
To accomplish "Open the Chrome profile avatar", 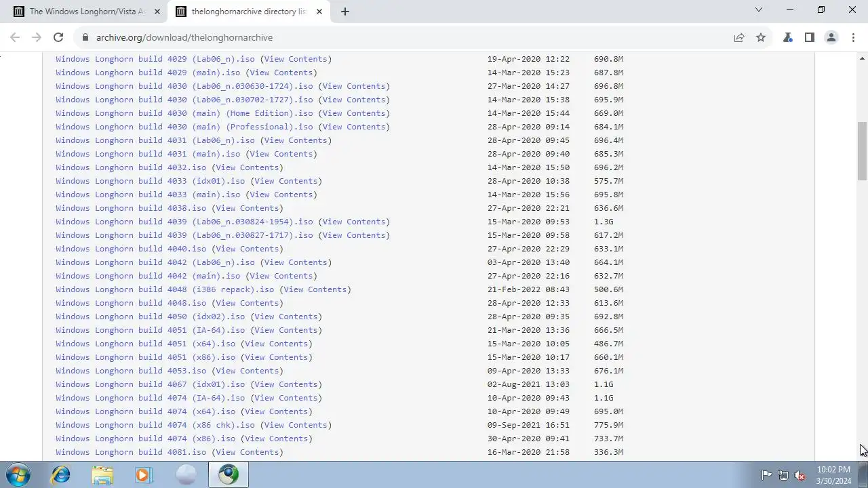I will [831, 37].
